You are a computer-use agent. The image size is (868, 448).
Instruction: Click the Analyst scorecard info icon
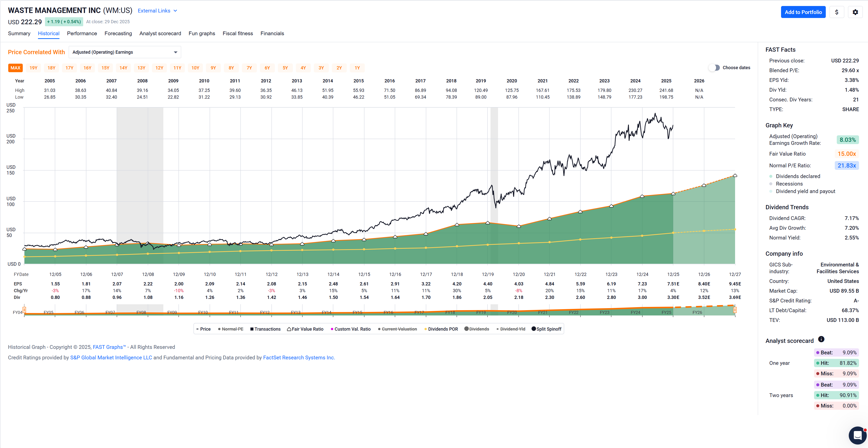click(821, 339)
